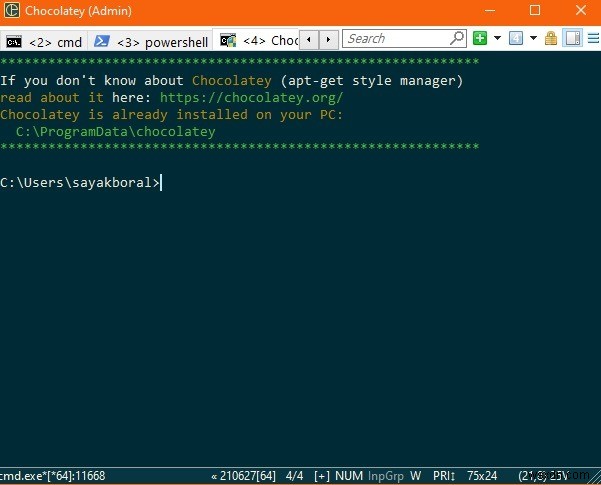Click the powershell tab's blue icon

coord(102,41)
